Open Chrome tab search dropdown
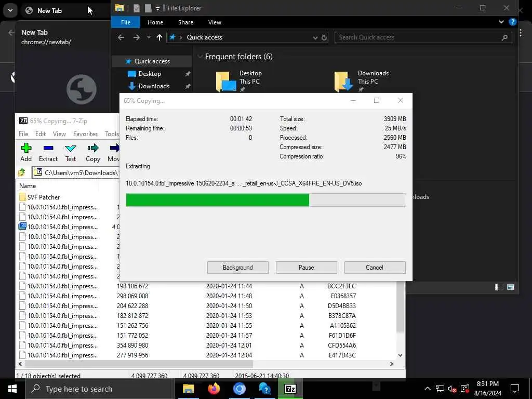The height and width of the screenshot is (399, 532). click(x=10, y=10)
